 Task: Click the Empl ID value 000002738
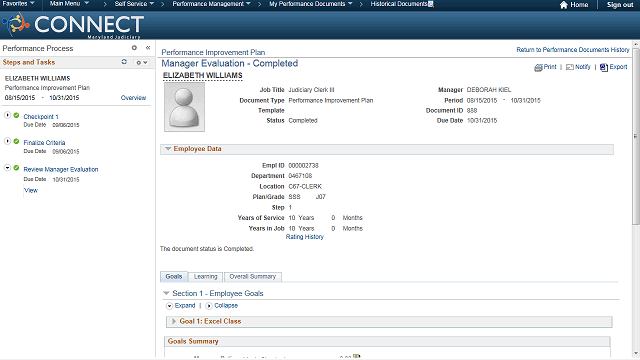coord(303,166)
